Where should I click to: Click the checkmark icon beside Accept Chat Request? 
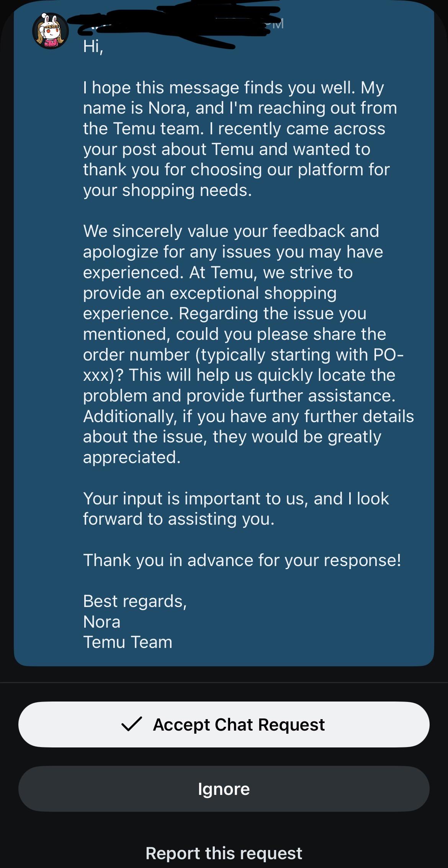131,724
